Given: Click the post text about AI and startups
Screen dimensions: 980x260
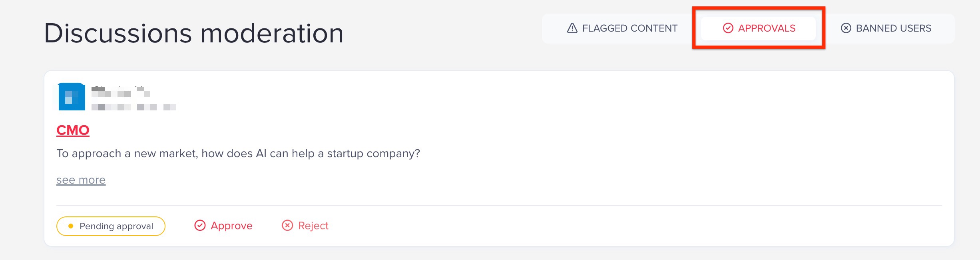Looking at the screenshot, I should (x=238, y=154).
